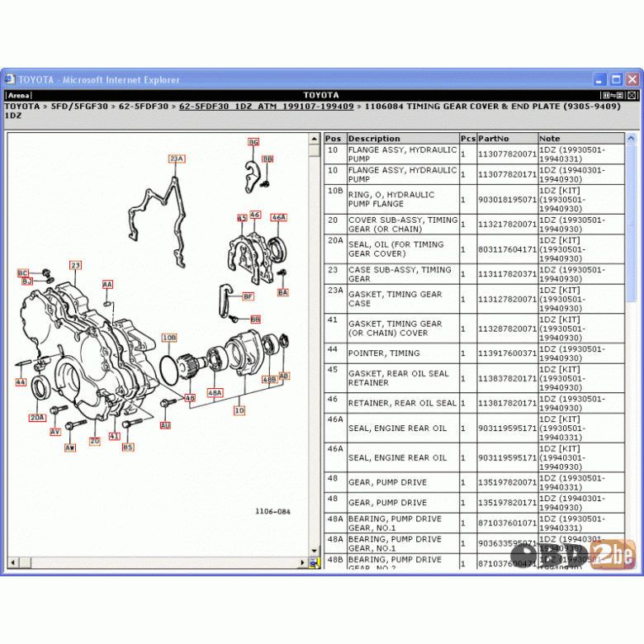This screenshot has width=644, height=644.
Task: Select callout BF on the diagram
Action: click(248, 296)
